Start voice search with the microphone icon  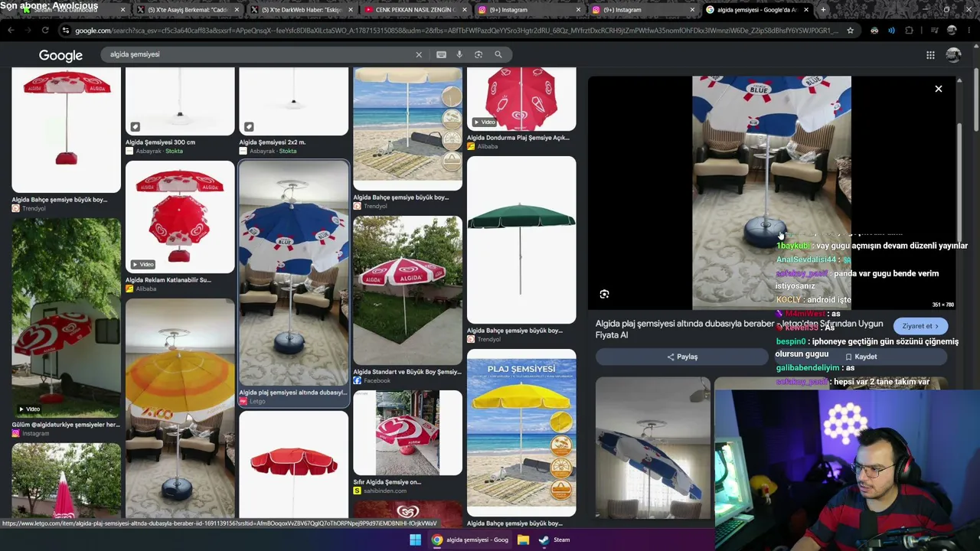(459, 54)
